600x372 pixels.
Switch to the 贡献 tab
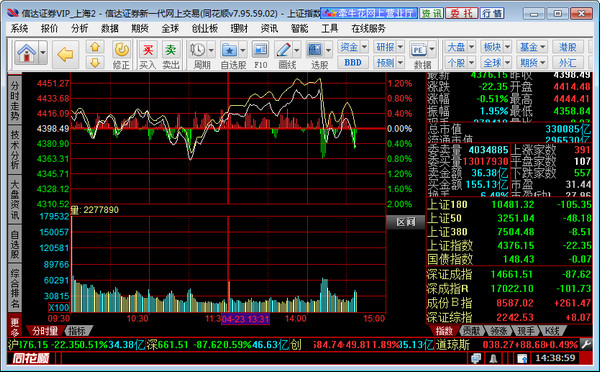(x=471, y=331)
